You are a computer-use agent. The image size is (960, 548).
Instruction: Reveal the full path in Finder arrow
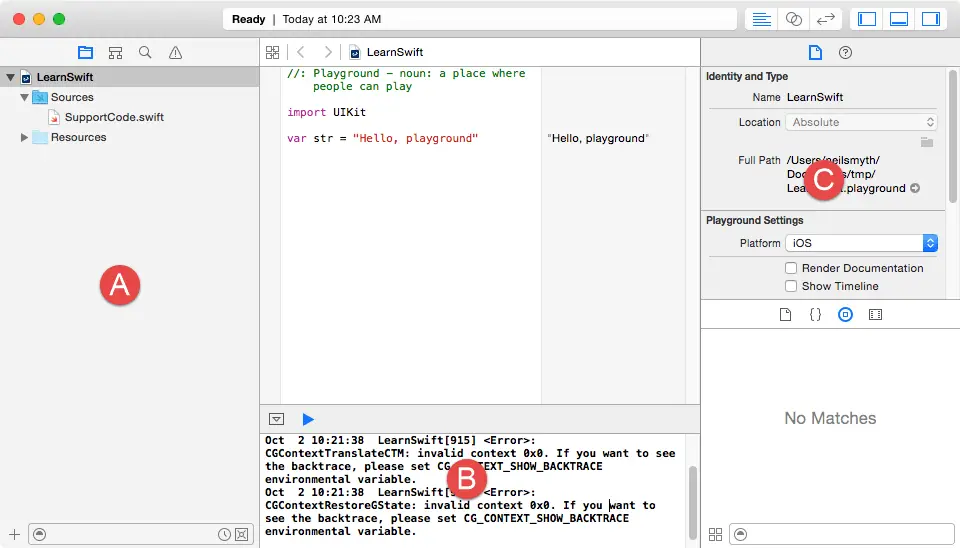click(x=915, y=188)
